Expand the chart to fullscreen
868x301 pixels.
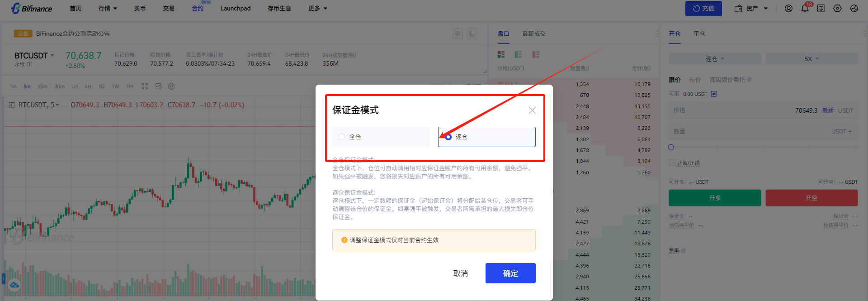click(x=145, y=86)
